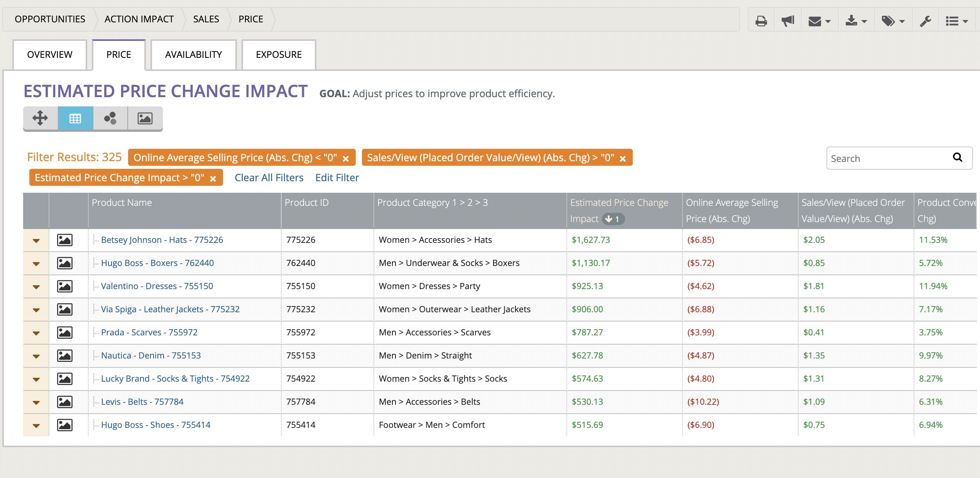Viewport: 980px width, 478px height.
Task: Show image for Valentino Dresses row
Action: tap(65, 286)
